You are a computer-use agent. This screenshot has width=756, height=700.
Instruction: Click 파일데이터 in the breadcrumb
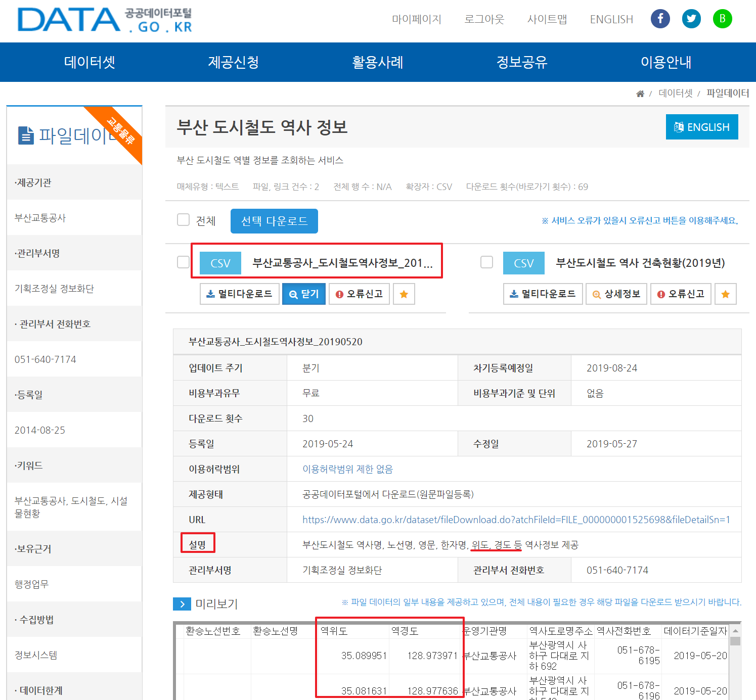point(728,94)
